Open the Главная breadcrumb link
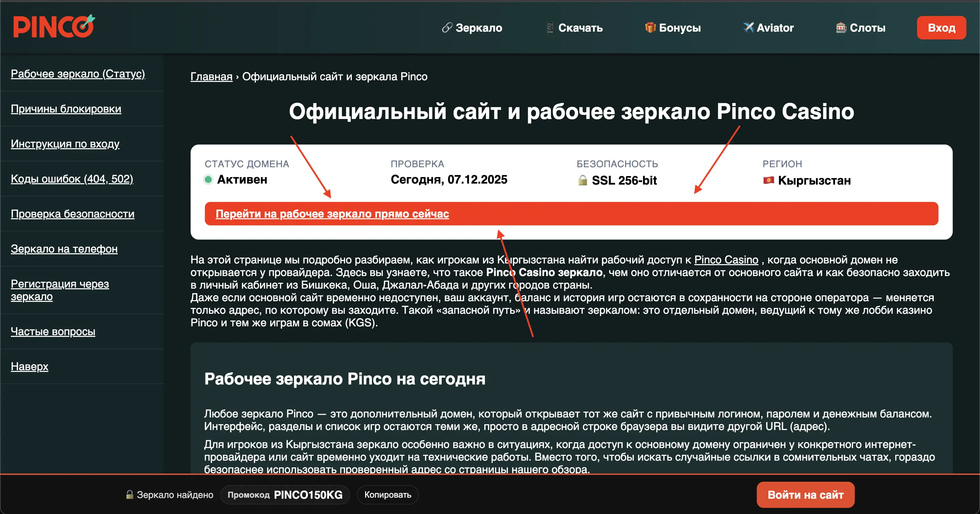This screenshot has height=514, width=980. point(211,76)
